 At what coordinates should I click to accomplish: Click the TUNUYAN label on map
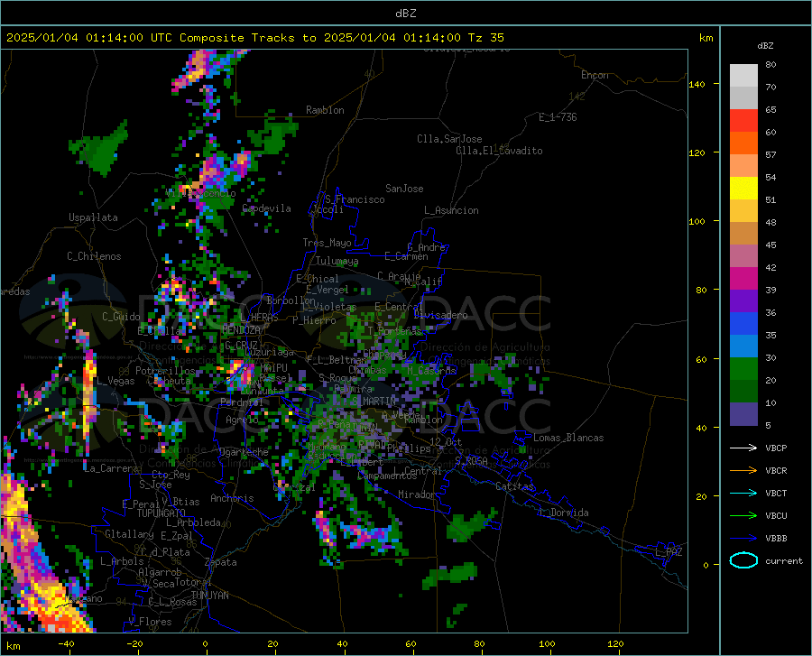209,596
